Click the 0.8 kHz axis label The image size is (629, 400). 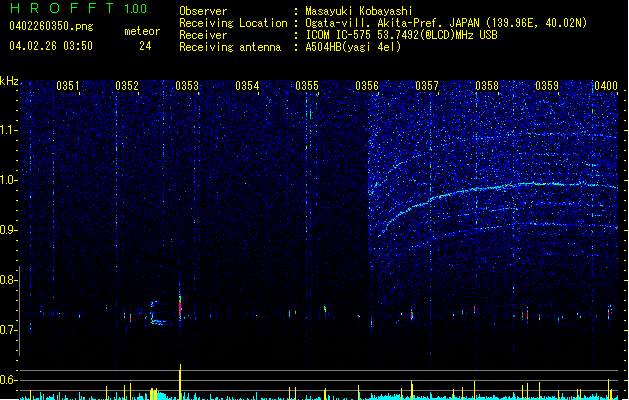(9, 280)
